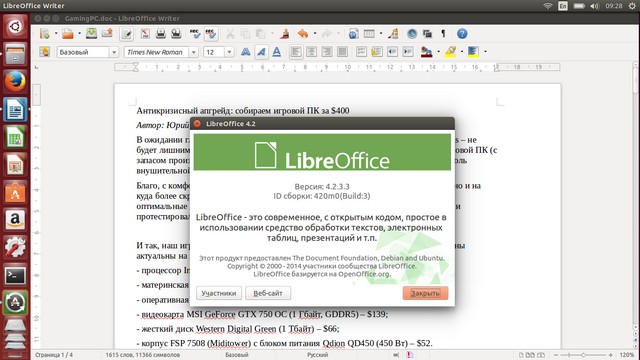Decrease paragraph indent

point(392,52)
